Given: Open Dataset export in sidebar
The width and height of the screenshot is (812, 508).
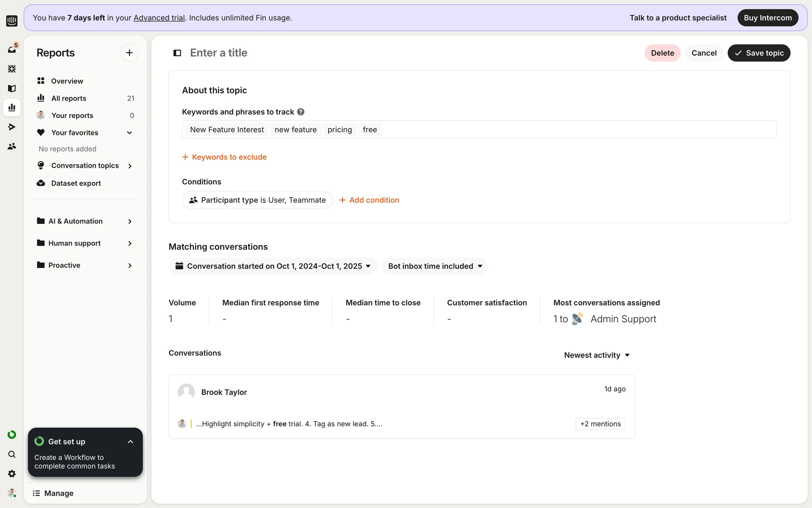Looking at the screenshot, I should [x=76, y=183].
